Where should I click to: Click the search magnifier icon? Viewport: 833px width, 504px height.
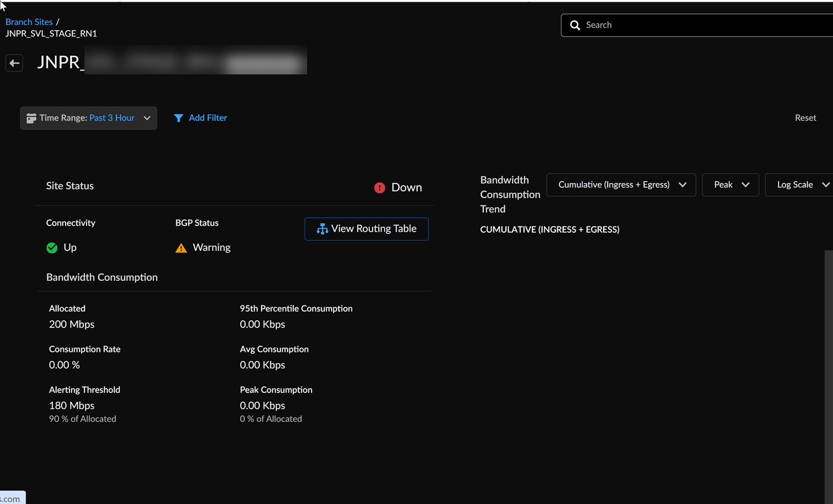[x=575, y=26]
